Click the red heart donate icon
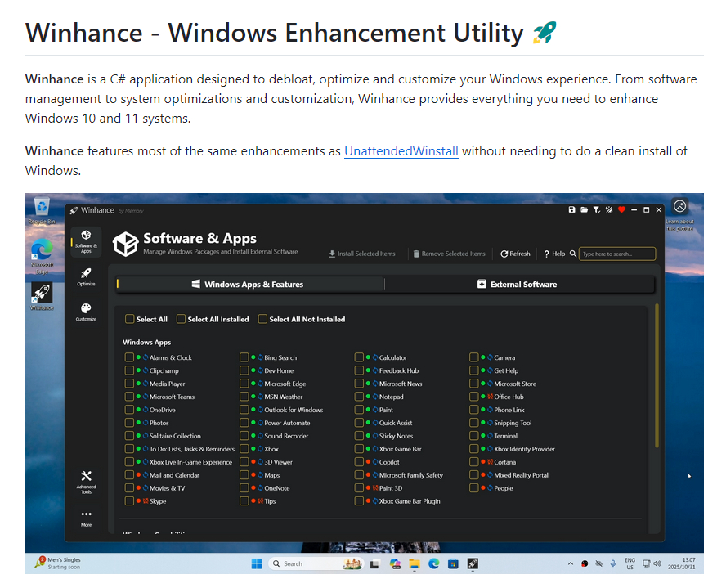Image resolution: width=726 pixels, height=588 pixels. 621,210
